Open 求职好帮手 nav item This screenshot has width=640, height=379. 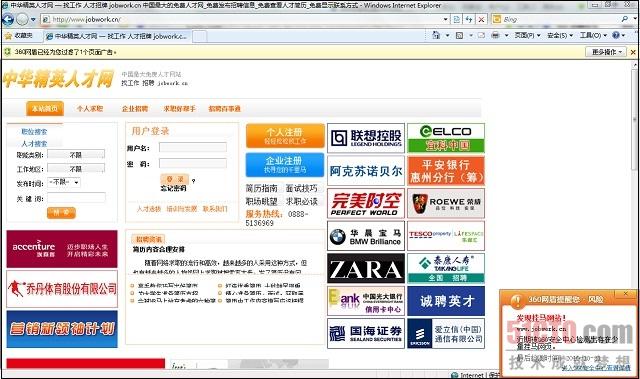(x=179, y=109)
